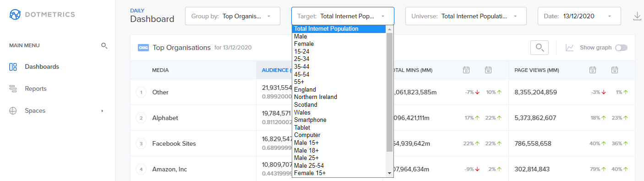Screen dimensions: 644x181
Task: Click rank badge 3 for Facebook Sites
Action: pyautogui.click(x=142, y=144)
